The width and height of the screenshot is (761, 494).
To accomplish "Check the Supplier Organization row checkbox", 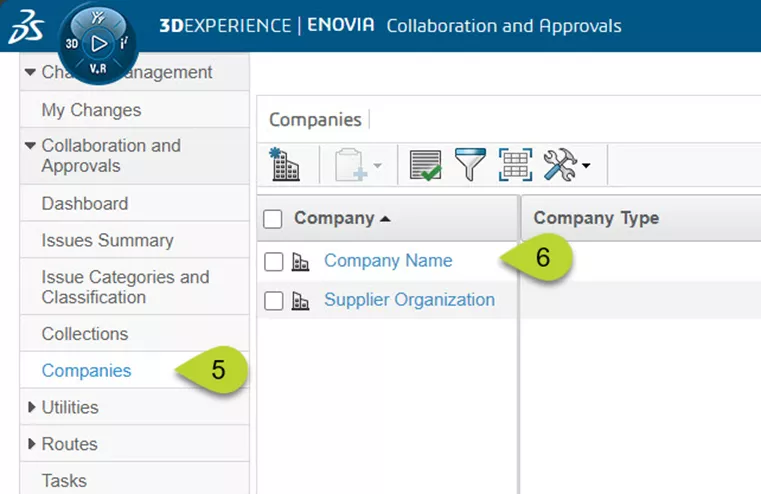I will click(274, 300).
